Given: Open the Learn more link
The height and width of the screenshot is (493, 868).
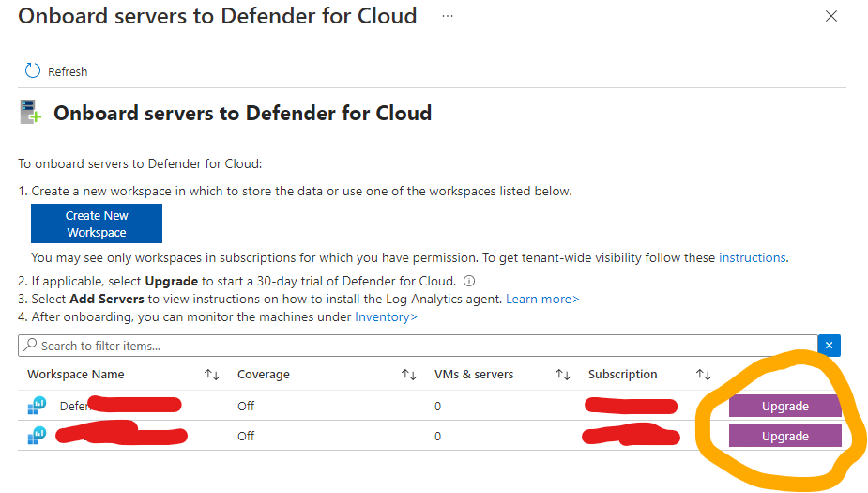Looking at the screenshot, I should pyautogui.click(x=542, y=300).
